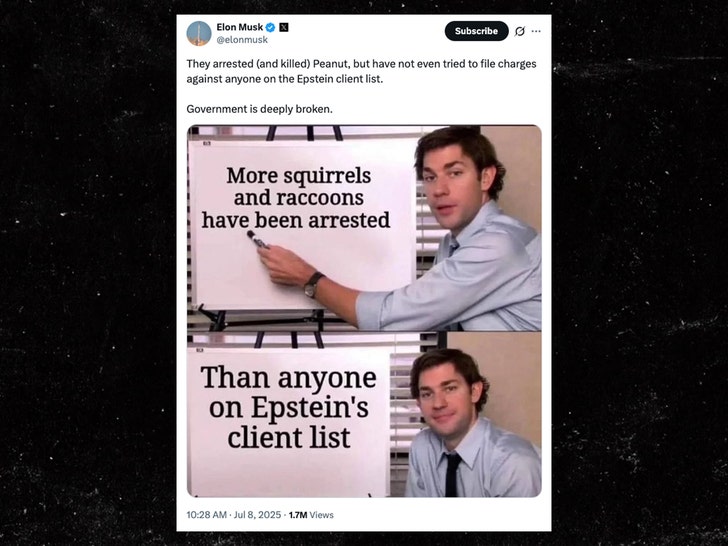The height and width of the screenshot is (546, 728).
Task: Open the profile avatar picture
Action: coord(199,33)
